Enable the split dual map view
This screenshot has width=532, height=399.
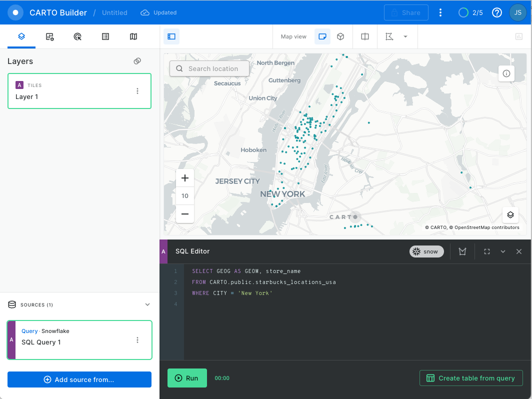(365, 36)
